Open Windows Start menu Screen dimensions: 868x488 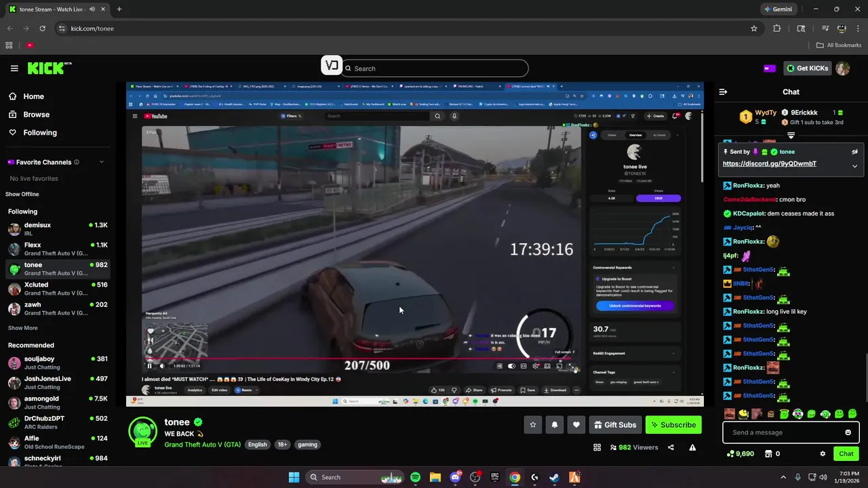point(294,477)
